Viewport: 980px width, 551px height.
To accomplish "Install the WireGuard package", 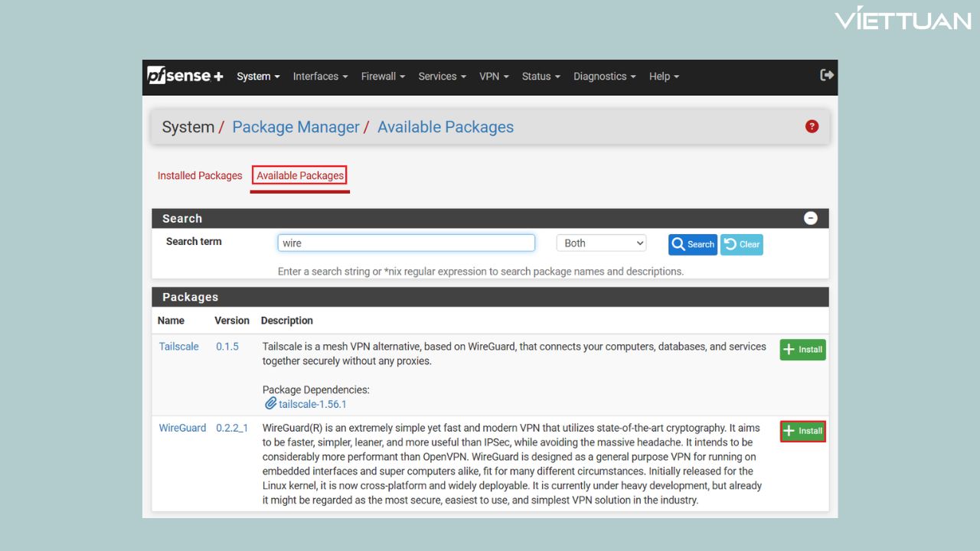I will click(802, 432).
